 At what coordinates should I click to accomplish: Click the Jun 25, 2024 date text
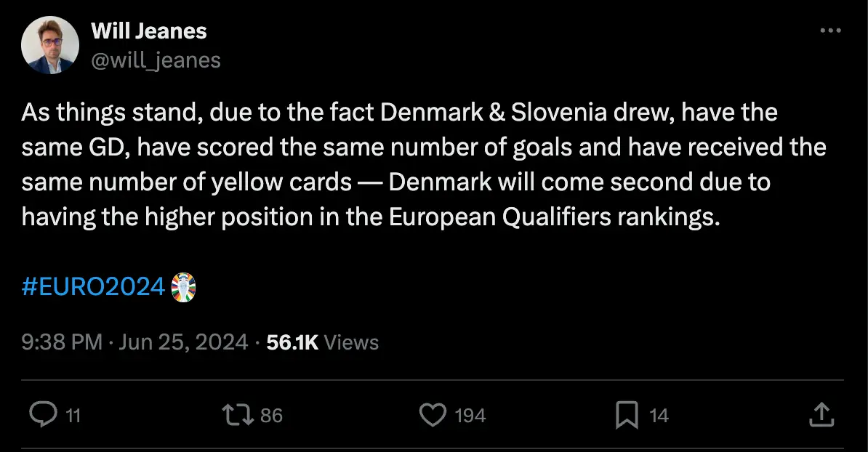tap(182, 342)
